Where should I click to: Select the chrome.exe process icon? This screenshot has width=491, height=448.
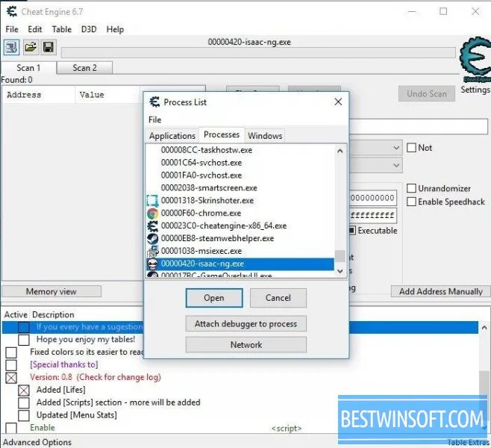click(152, 214)
